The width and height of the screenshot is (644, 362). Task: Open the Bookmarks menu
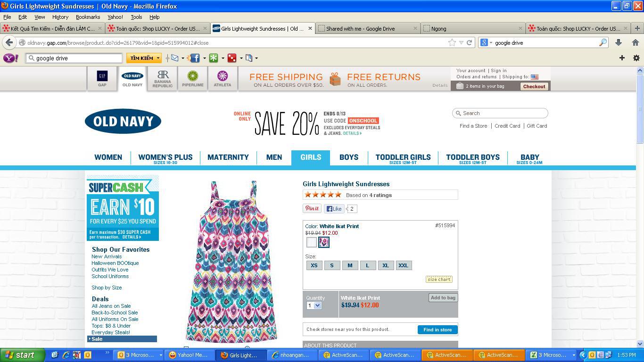(88, 16)
